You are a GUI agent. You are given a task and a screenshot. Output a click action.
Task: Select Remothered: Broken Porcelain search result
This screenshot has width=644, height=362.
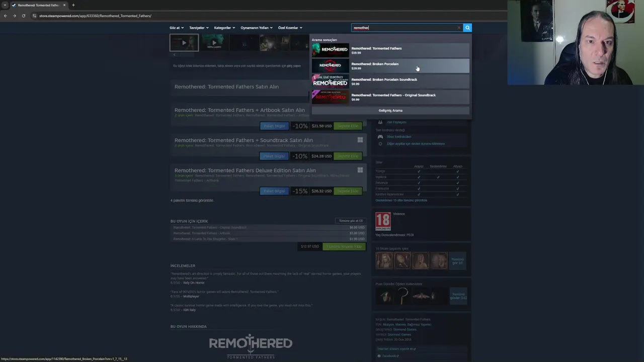pos(390,66)
